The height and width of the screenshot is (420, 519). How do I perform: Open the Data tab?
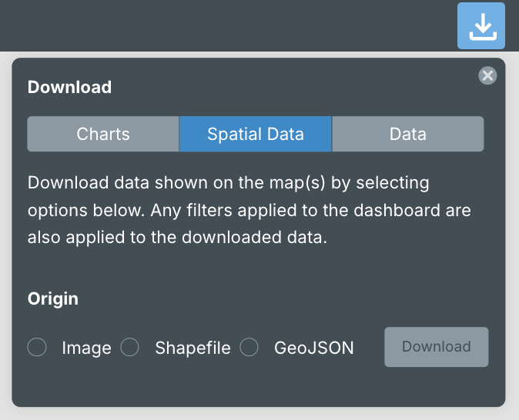click(x=407, y=134)
